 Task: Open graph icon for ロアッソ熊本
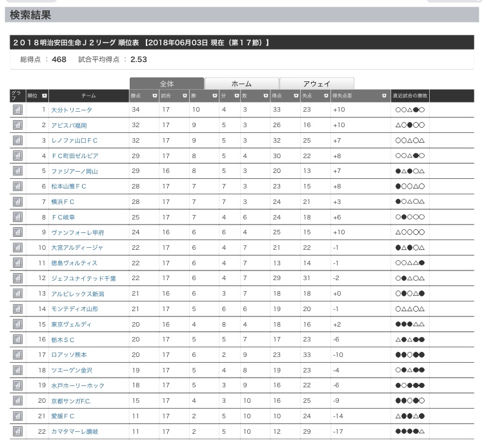(x=17, y=354)
